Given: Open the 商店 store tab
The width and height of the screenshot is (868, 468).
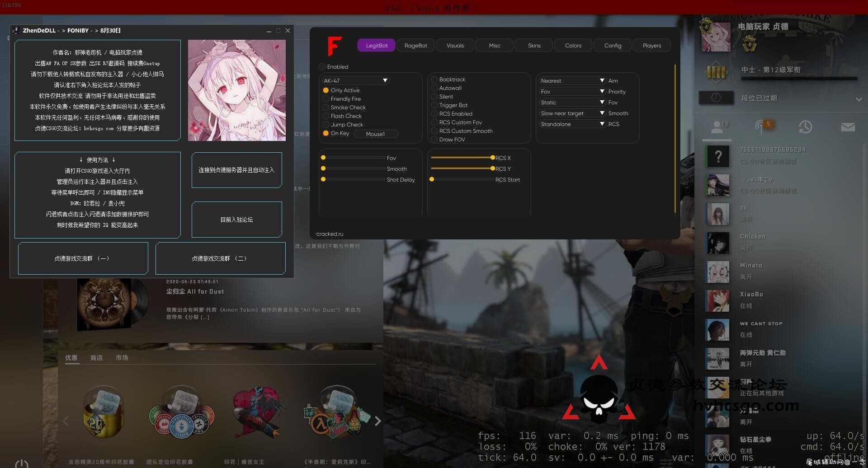Looking at the screenshot, I should 96,358.
